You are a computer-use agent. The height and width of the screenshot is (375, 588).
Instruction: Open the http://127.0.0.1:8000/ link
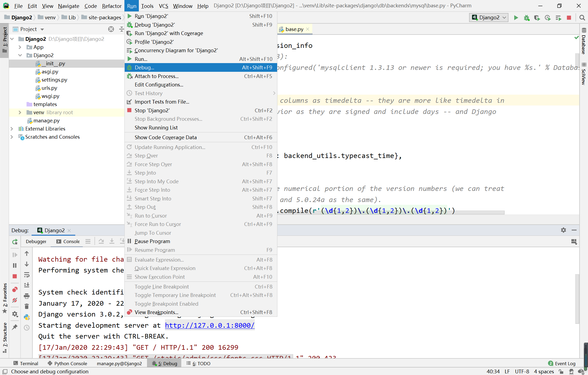(210, 325)
